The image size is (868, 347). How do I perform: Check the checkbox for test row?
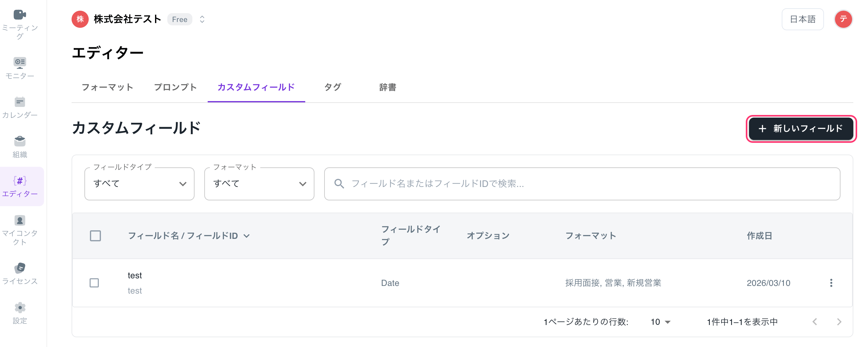(94, 283)
